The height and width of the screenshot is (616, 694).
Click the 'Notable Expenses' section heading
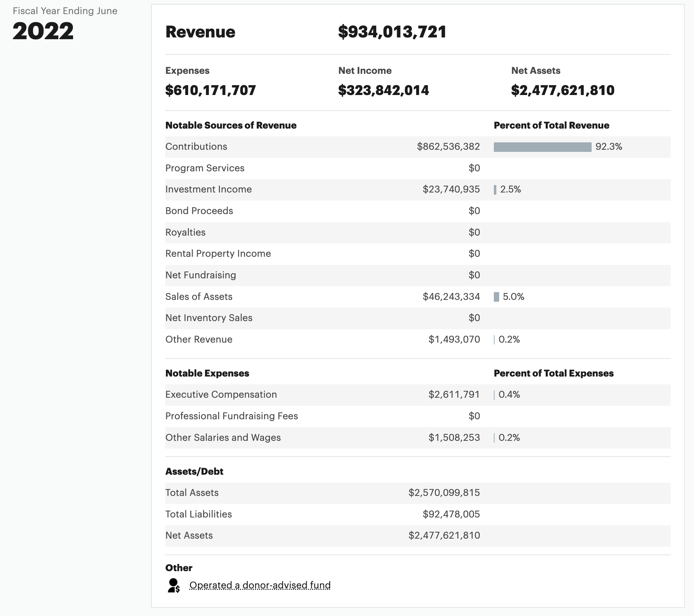[207, 373]
